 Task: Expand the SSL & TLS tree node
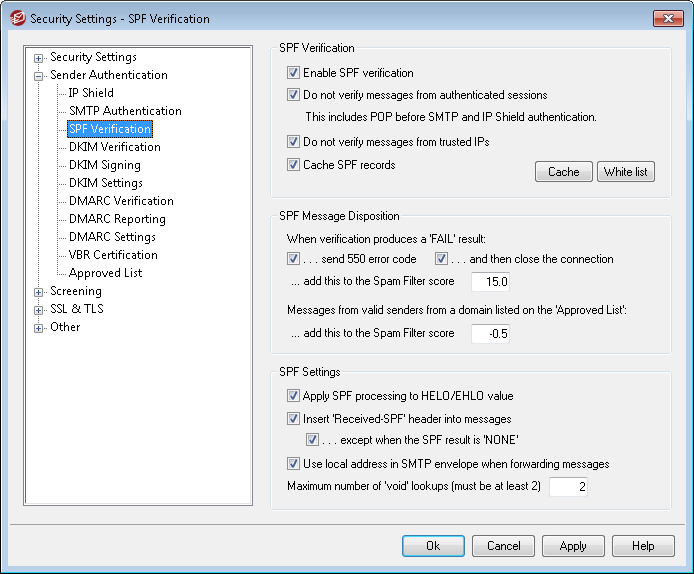coord(39,310)
